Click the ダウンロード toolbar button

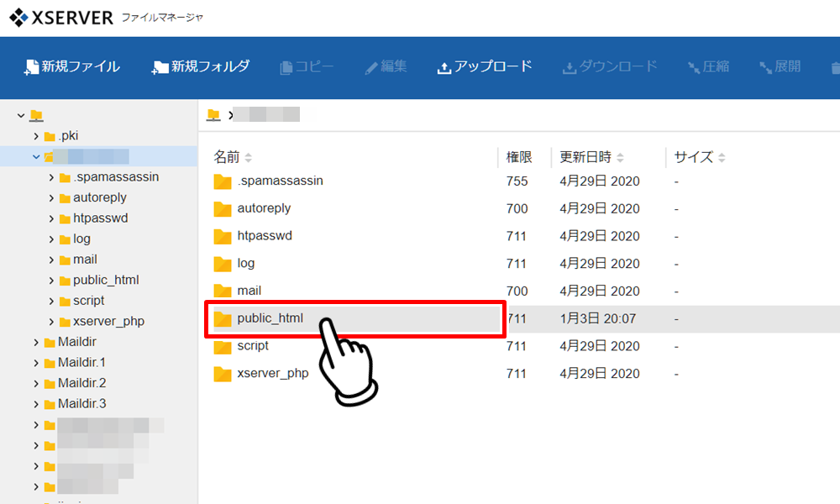pos(610,67)
